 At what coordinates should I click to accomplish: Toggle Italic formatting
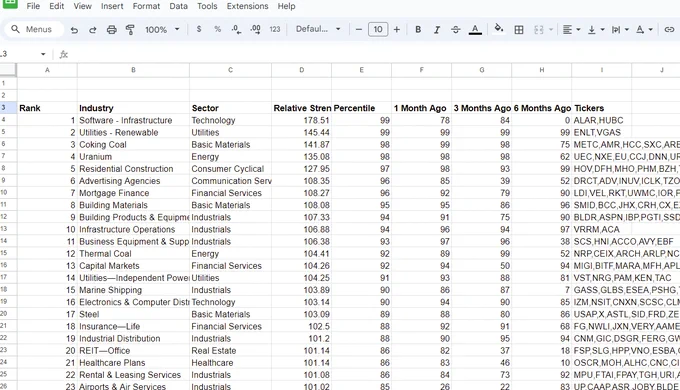point(437,29)
